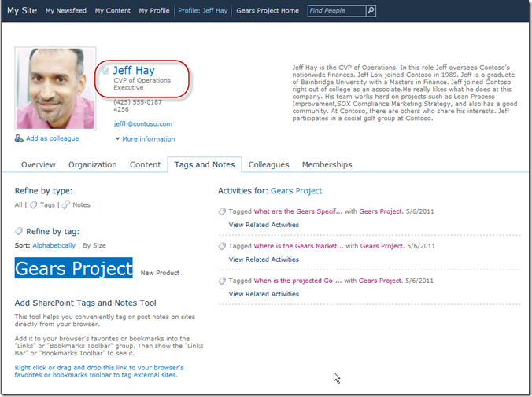Viewport: 532px width, 397px height.
Task: Open the My Site link
Action: (x=22, y=10)
